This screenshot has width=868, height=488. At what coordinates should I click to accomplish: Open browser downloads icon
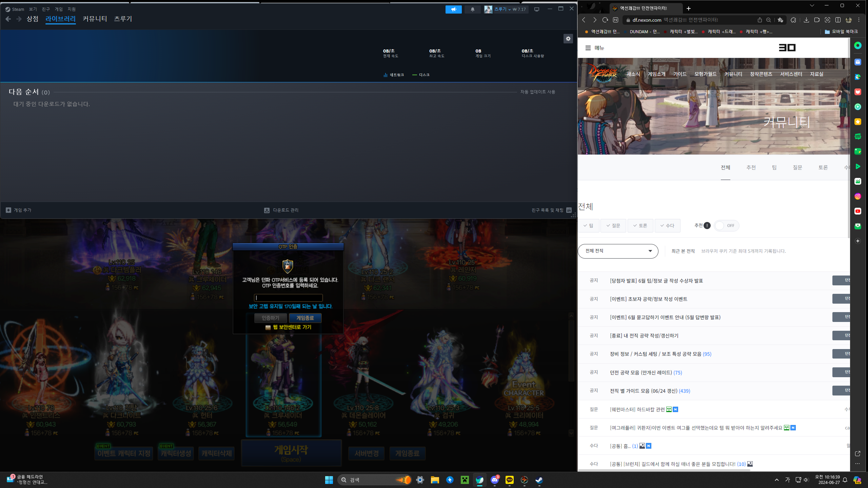[806, 20]
